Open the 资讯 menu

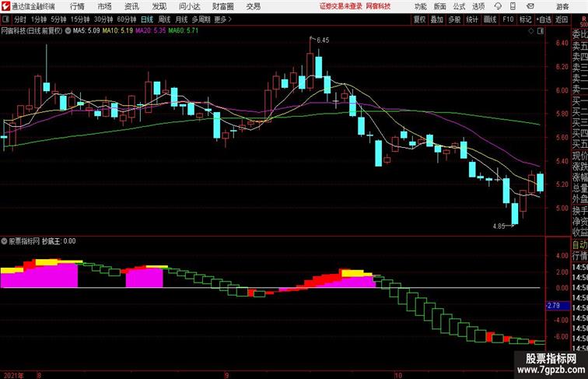click(131, 6)
